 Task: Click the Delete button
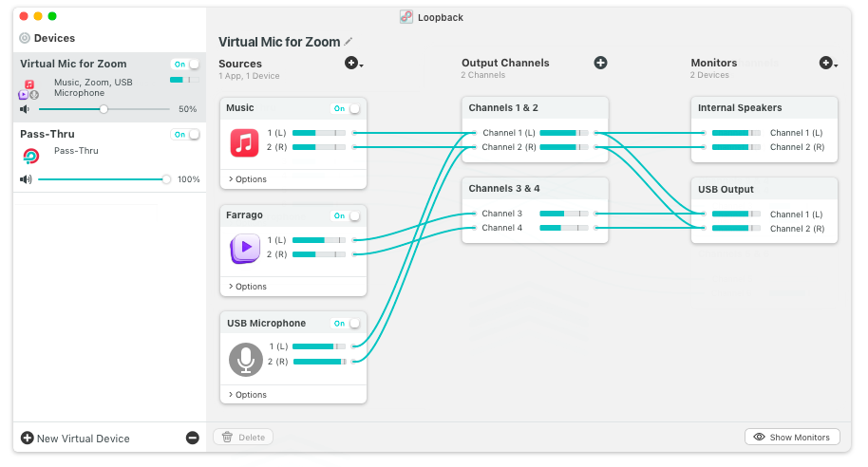tap(243, 438)
